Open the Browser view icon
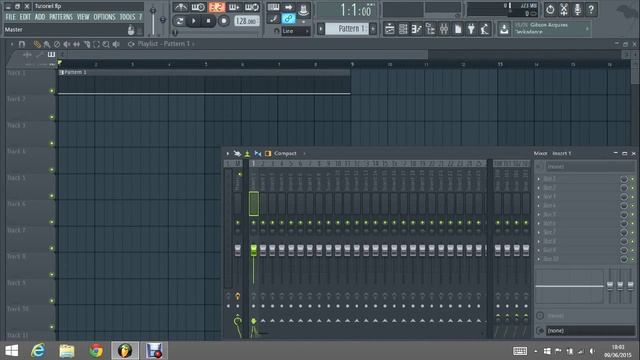This screenshot has width=640, height=360. 430,29
